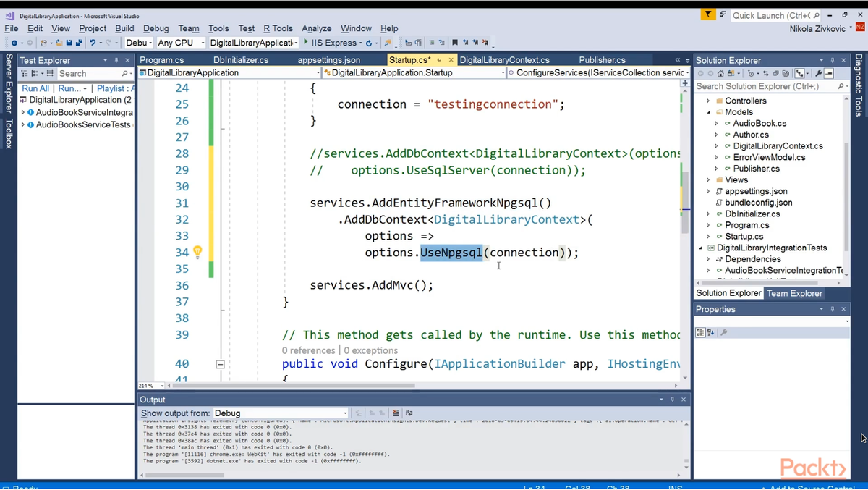Viewport: 868px width, 490px height.
Task: Click the Home icon in Solution Explorer
Action: (x=720, y=73)
